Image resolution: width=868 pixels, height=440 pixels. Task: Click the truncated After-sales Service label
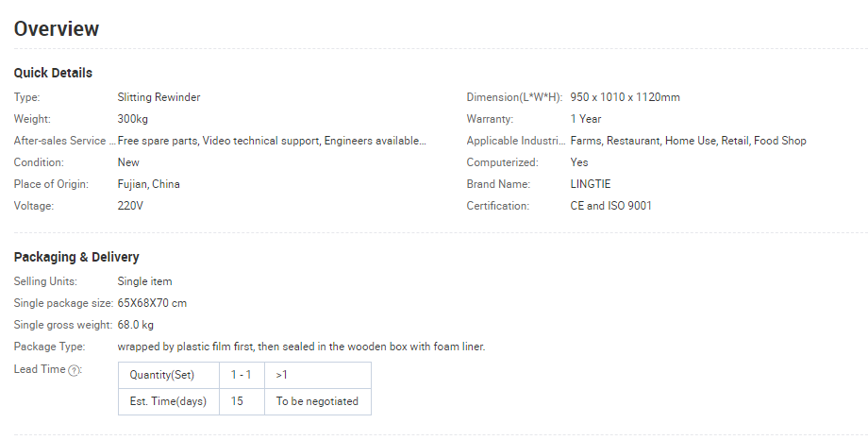59,141
